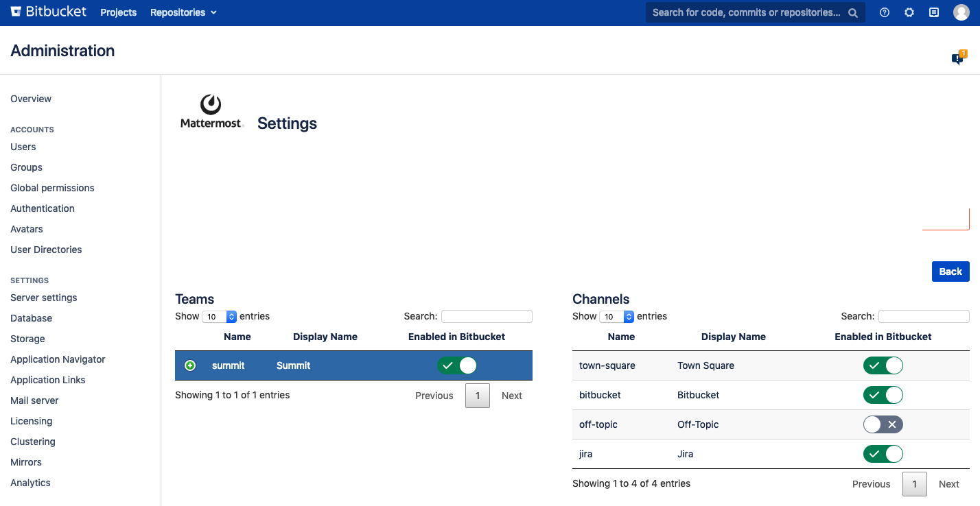
Task: Enable the off-topic channel toggle
Action: pos(883,424)
